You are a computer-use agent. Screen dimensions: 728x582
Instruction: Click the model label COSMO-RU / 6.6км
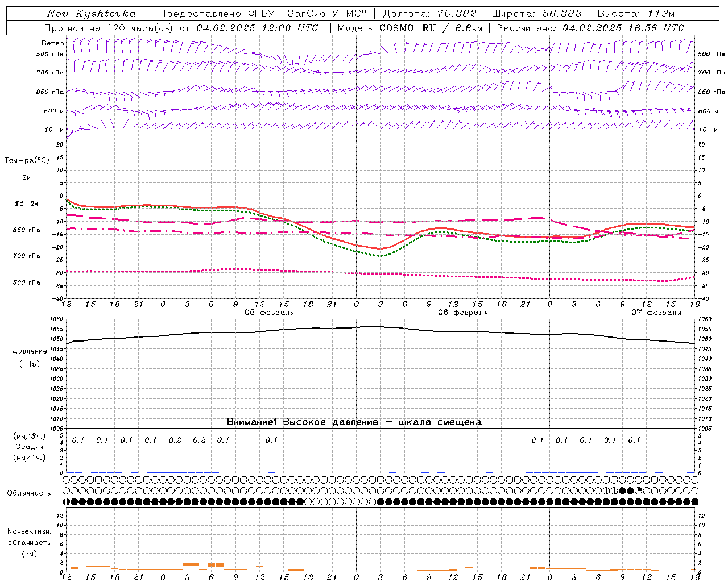pyautogui.click(x=431, y=28)
